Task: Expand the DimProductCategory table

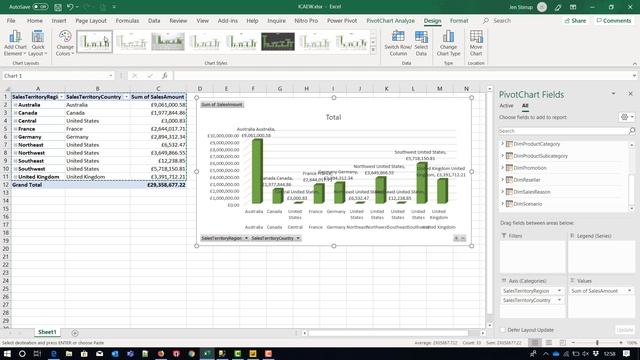Action: 503,144
